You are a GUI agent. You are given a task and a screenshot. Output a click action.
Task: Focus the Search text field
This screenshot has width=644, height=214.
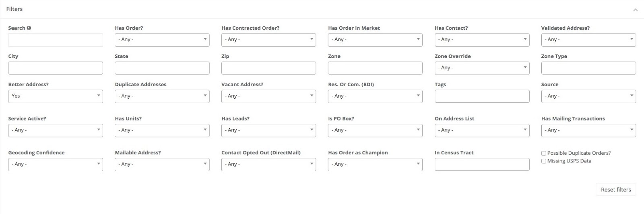[55, 40]
